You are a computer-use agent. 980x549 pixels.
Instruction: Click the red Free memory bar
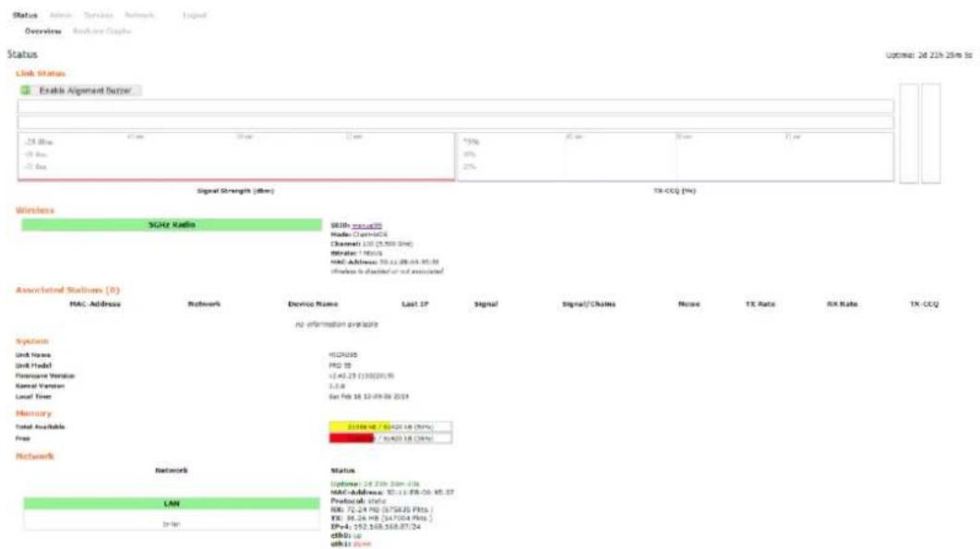tap(390, 438)
